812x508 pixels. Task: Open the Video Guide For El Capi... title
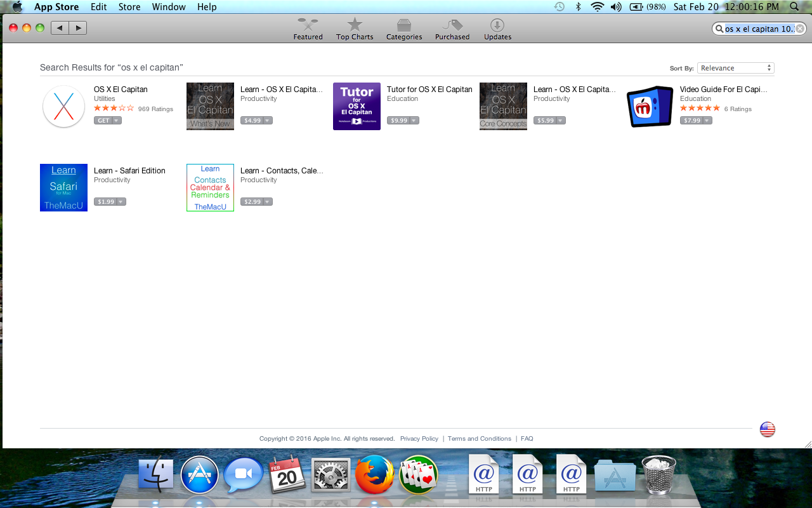point(724,90)
